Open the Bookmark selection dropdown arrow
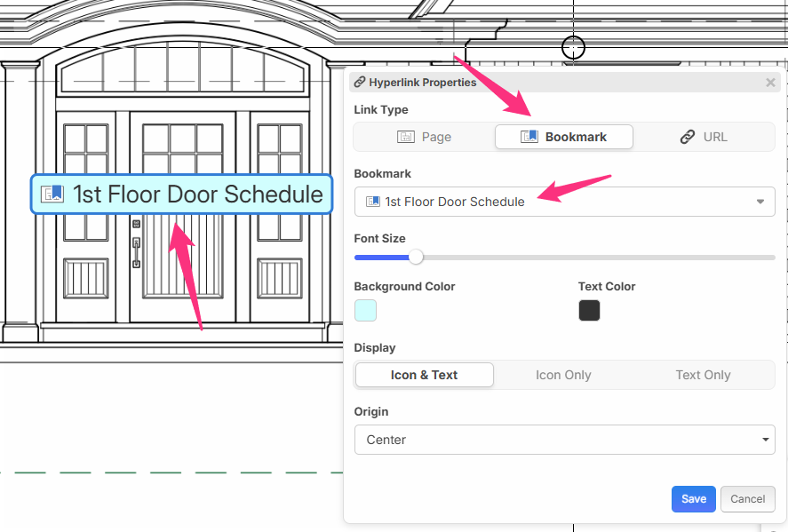This screenshot has height=532, width=788. [760, 202]
